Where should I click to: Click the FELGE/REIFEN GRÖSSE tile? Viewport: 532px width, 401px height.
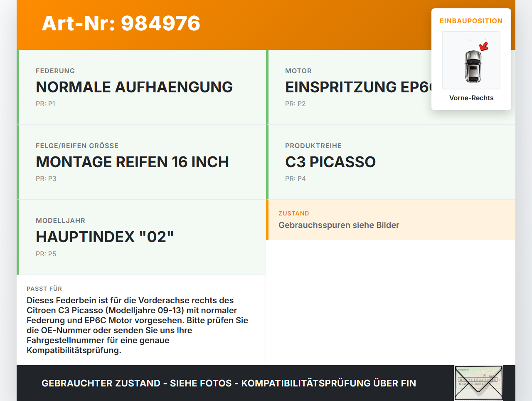[141, 162]
